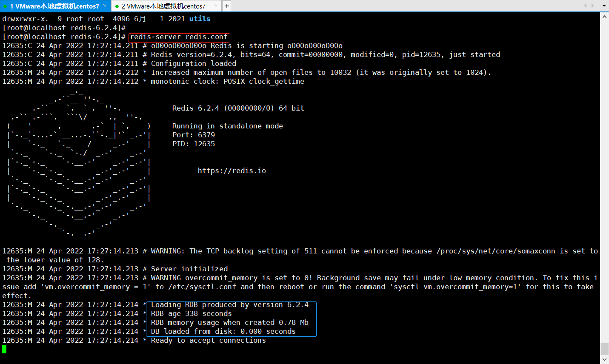Click "DB loaded from disk: 0.000 seconds"
This screenshot has height=364, width=609.
pos(223,331)
